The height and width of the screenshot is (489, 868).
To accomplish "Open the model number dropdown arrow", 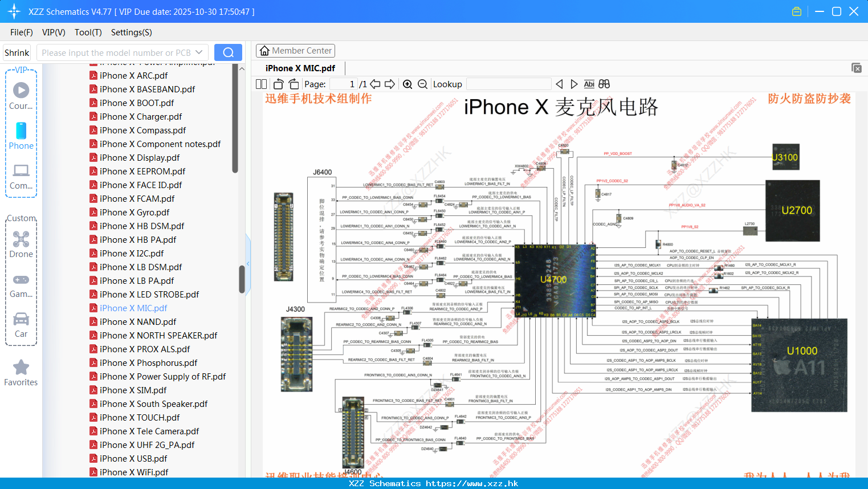I will coord(199,52).
